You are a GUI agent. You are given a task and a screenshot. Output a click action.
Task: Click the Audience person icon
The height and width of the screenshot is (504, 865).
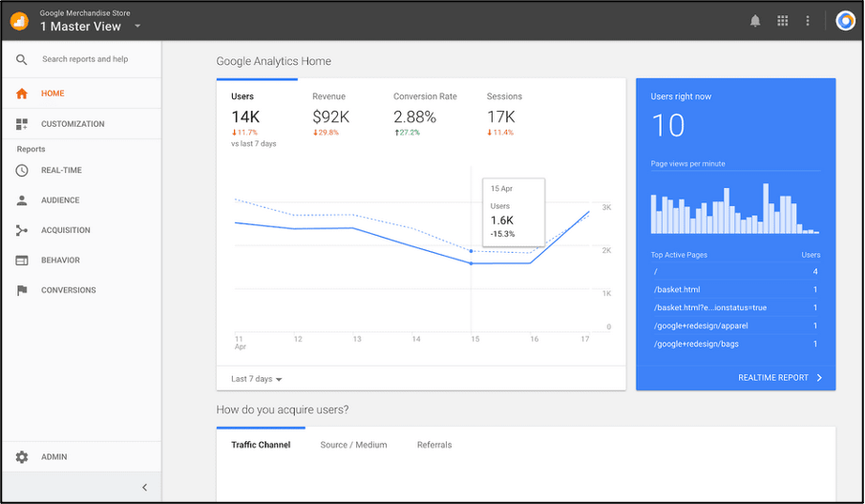(x=22, y=200)
